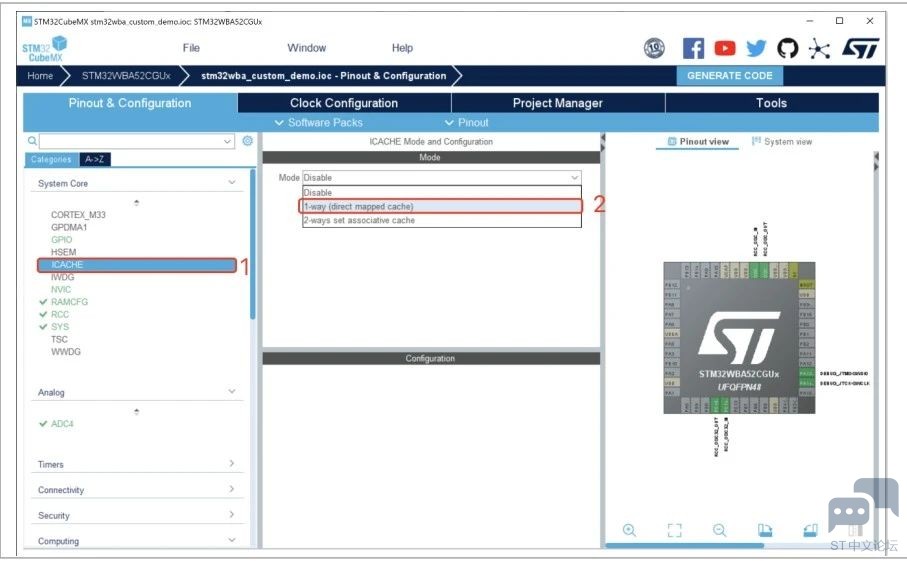Switch to System view
Image resolution: width=907 pixels, height=561 pixels.
pos(782,142)
